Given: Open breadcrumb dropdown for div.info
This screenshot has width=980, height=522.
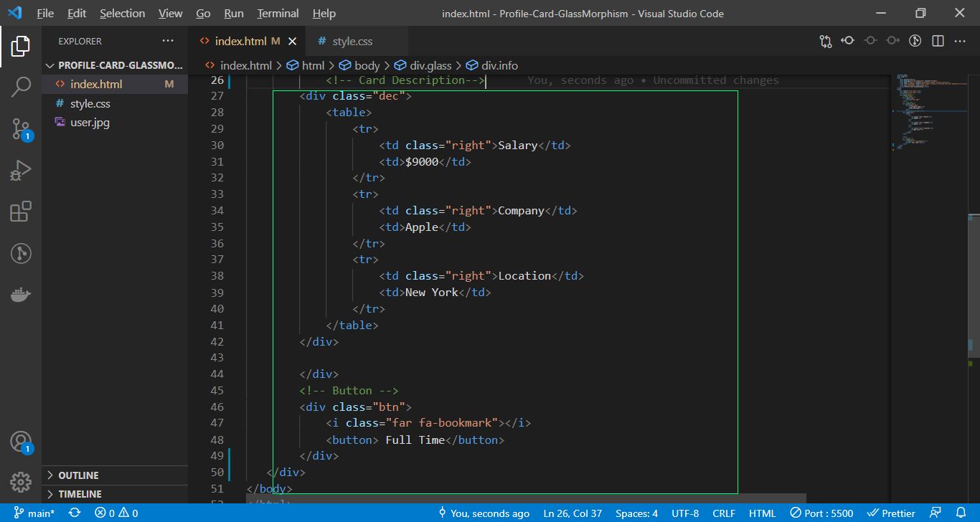Looking at the screenshot, I should tap(492, 65).
